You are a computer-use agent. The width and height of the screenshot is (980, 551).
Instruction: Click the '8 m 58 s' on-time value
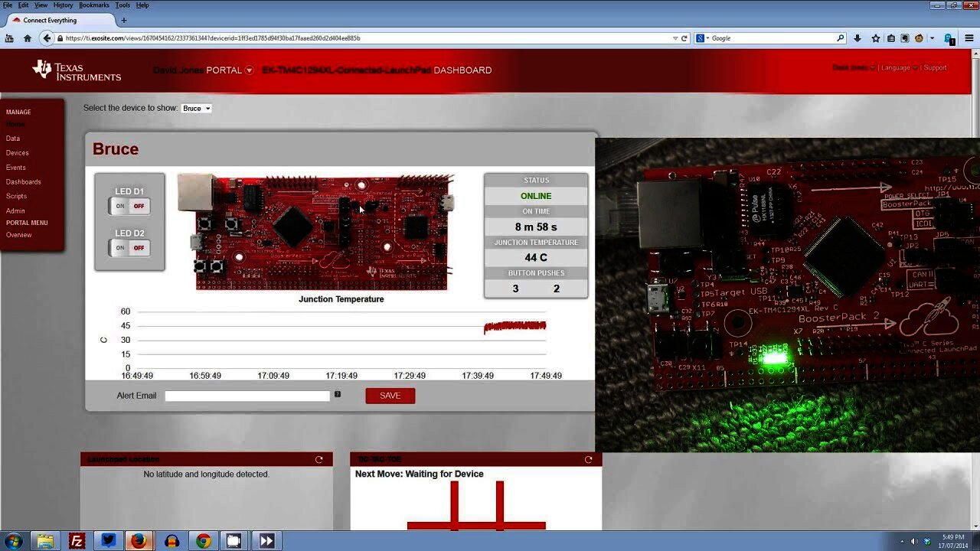click(x=536, y=227)
